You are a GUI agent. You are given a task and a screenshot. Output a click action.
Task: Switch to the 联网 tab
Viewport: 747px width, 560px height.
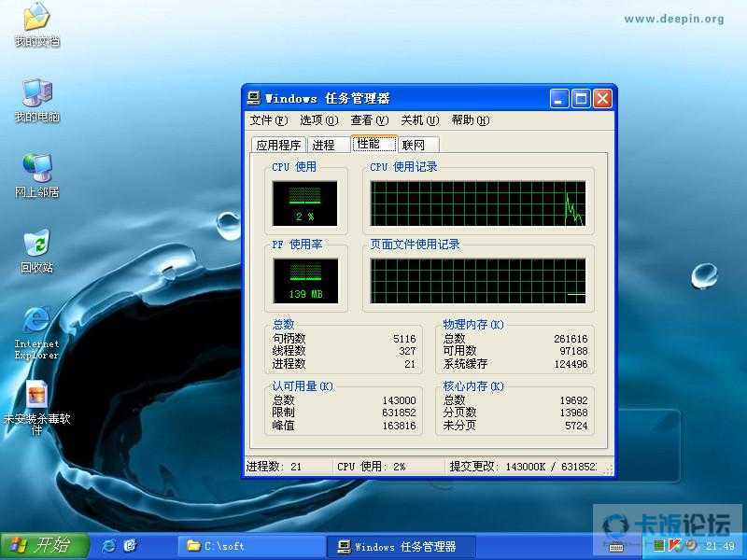coord(418,145)
